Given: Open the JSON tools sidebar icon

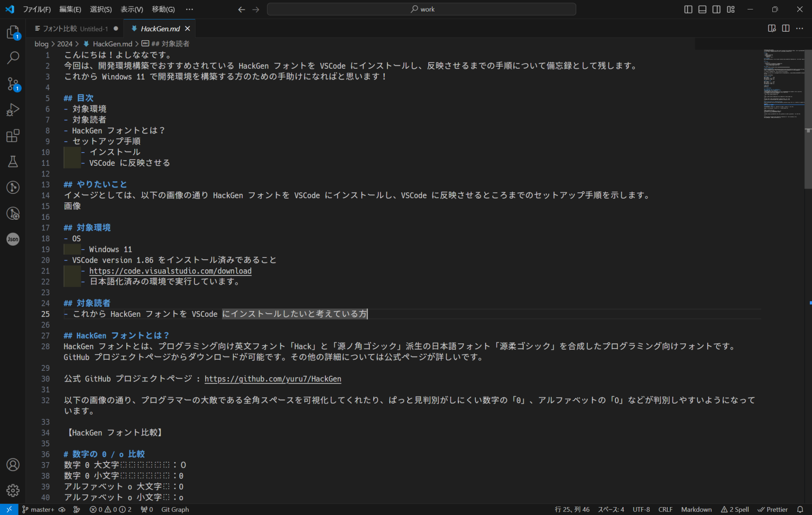Looking at the screenshot, I should click(x=13, y=239).
